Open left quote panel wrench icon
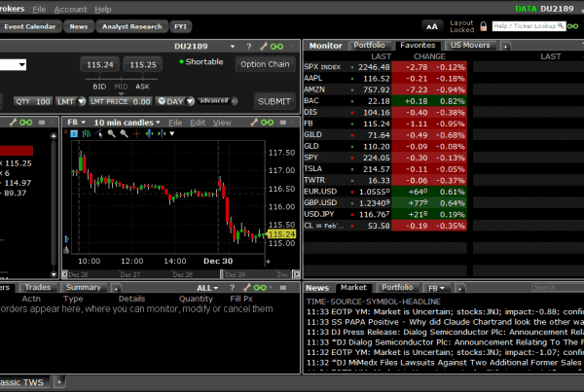584x392 pixels. 13,123
